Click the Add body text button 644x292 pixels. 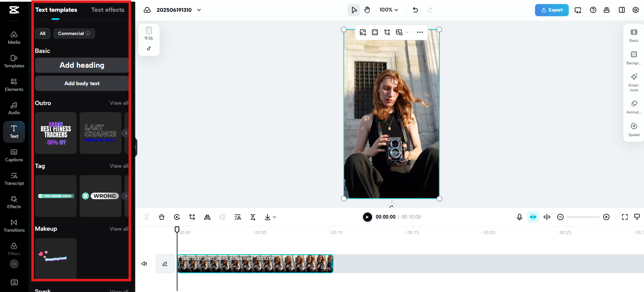coord(82,84)
